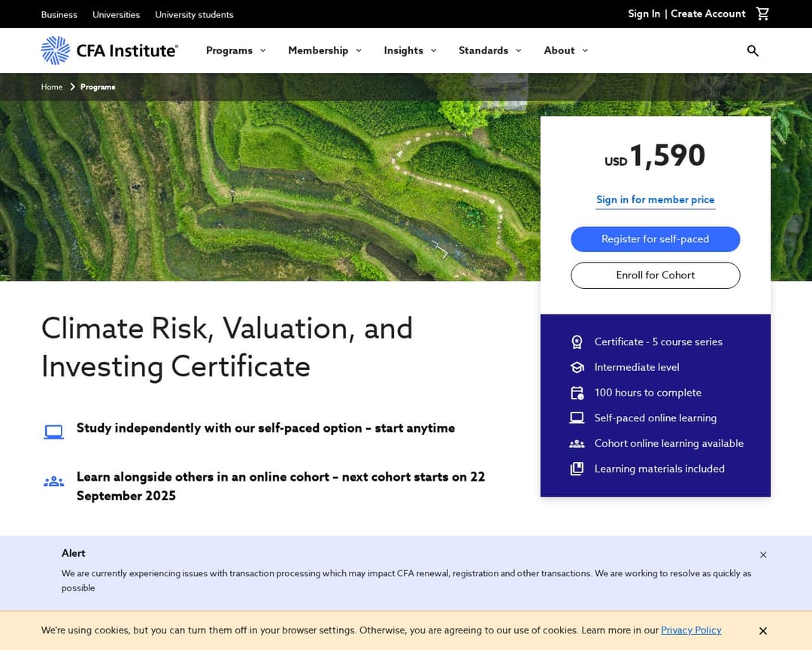Navigate to Home via the breadcrumb
This screenshot has width=812, height=650.
51,87
